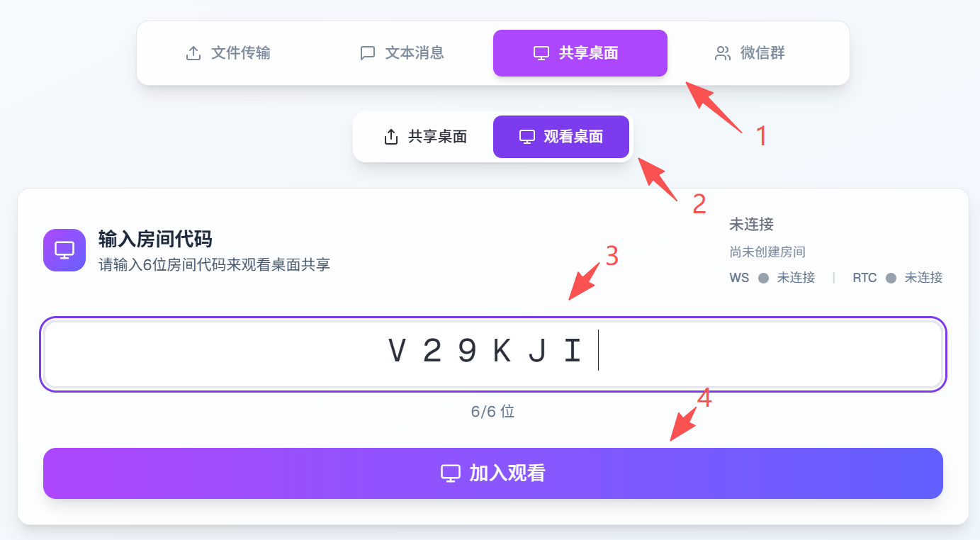Viewport: 980px width, 540px height.
Task: Click the monitor icon in the top 共享桌面 tab
Action: click(x=541, y=53)
